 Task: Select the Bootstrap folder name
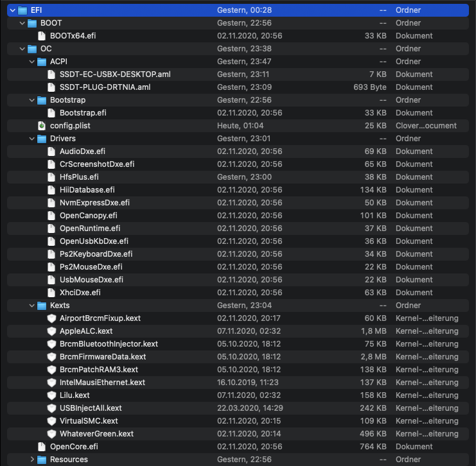tap(67, 100)
